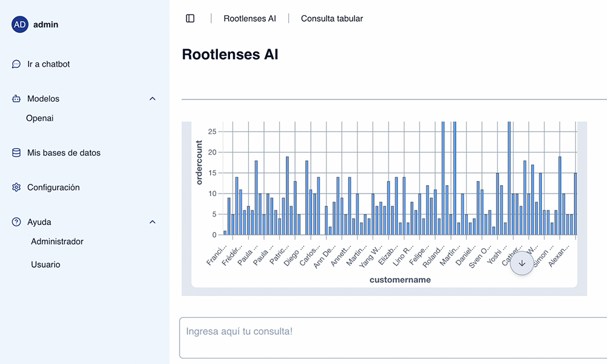The width and height of the screenshot is (607, 364).
Task: Collapse the Modelos section chevron
Action: 152,99
